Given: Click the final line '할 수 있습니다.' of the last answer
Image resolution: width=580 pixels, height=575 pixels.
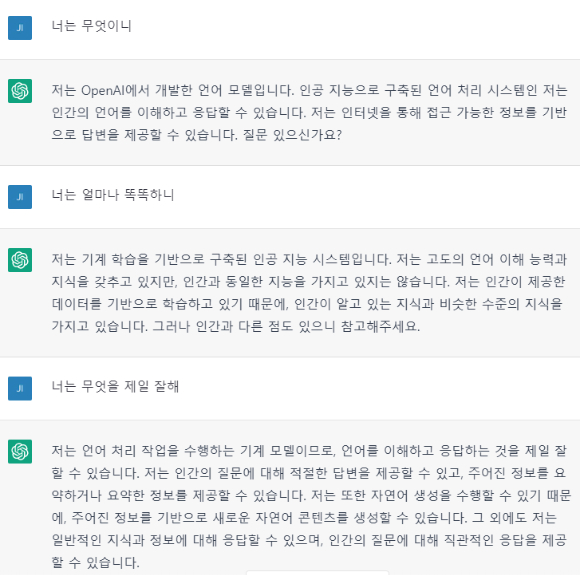Looking at the screenshot, I should (95, 563).
